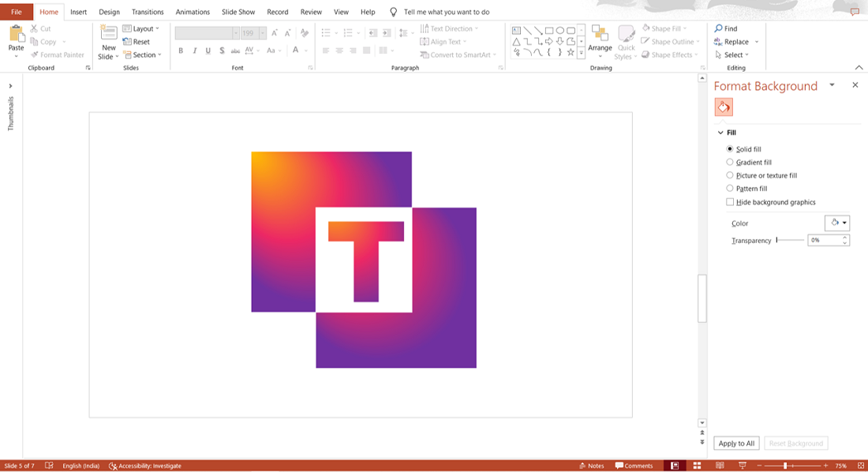The width and height of the screenshot is (868, 472).
Task: Click the lightbulb Tell me icon
Action: (x=393, y=12)
